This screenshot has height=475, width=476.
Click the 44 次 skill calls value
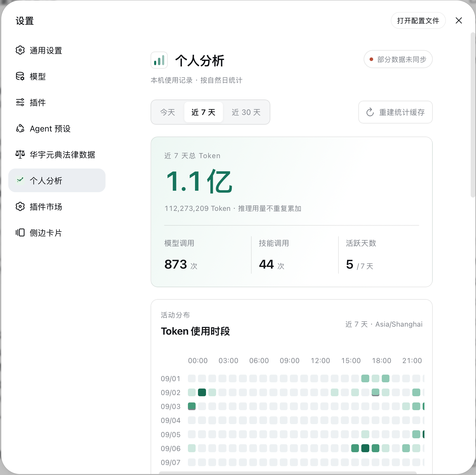point(272,264)
